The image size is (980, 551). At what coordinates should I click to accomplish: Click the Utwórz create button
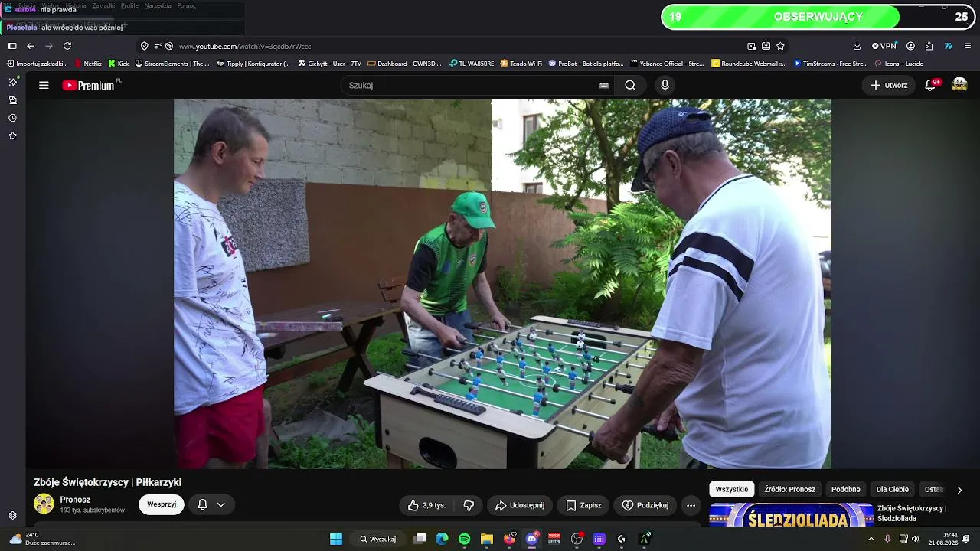pyautogui.click(x=889, y=85)
